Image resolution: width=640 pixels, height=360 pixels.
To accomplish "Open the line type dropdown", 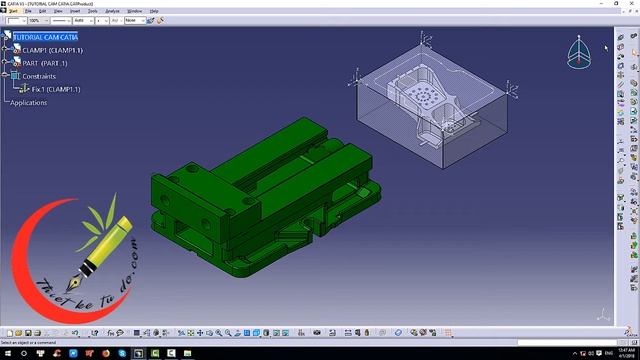I will pyautogui.click(x=61, y=20).
